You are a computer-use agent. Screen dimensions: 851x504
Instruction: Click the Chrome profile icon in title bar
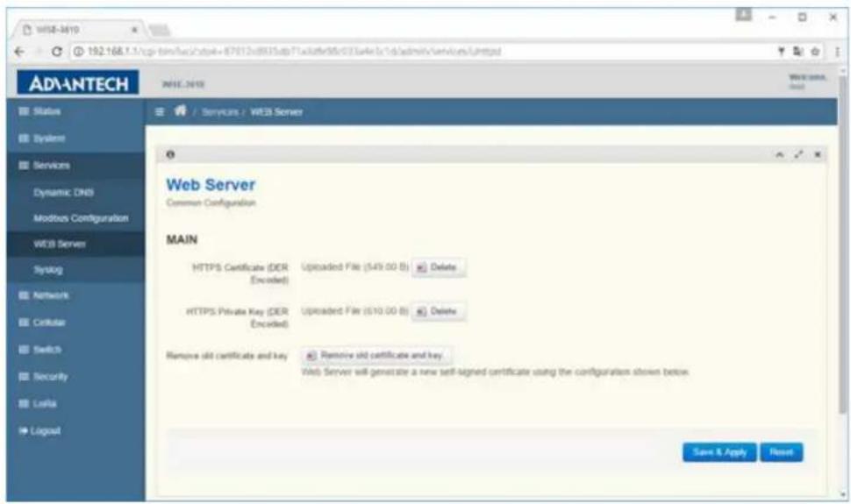coord(744,15)
